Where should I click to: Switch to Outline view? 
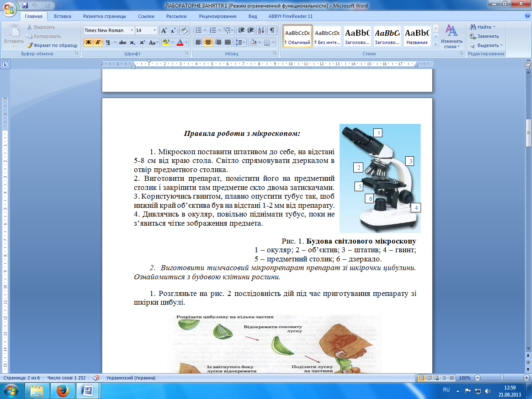444,378
